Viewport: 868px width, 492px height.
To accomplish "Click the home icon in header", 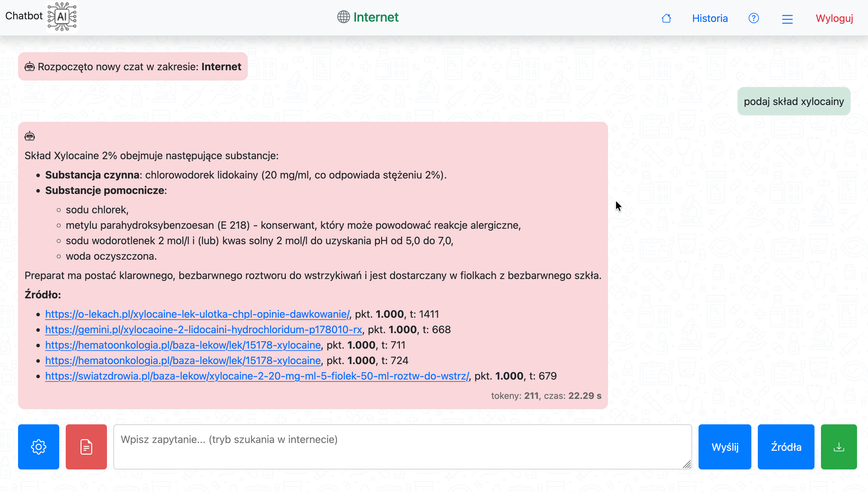I will point(666,18).
